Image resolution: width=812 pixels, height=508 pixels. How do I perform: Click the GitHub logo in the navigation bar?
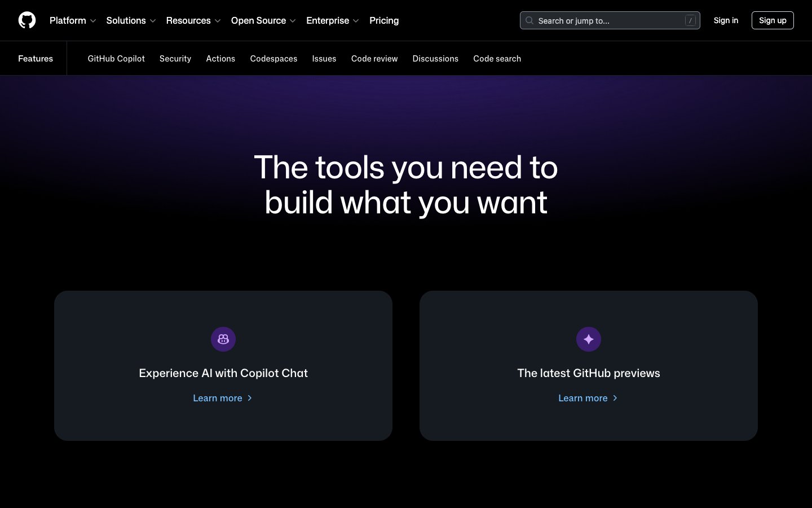27,20
